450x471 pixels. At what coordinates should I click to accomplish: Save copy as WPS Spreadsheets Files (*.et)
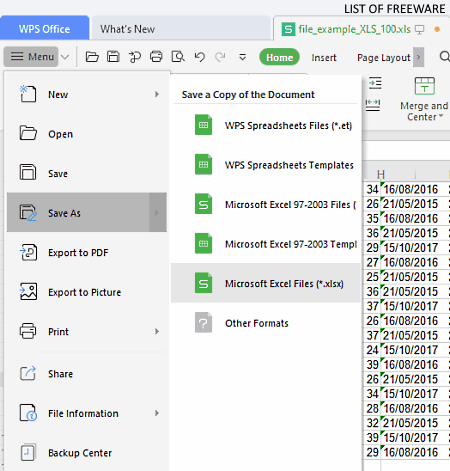(x=266, y=125)
